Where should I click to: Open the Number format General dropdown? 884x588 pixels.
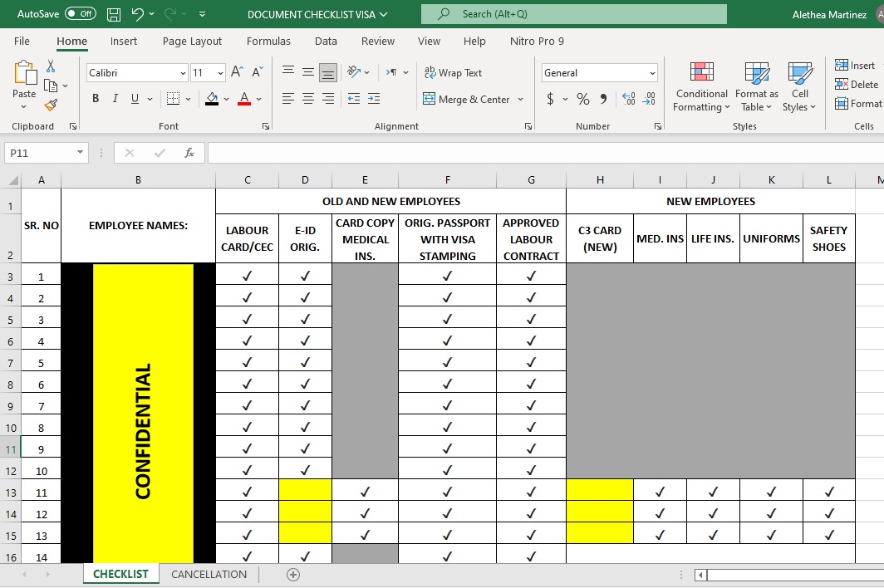click(x=652, y=73)
